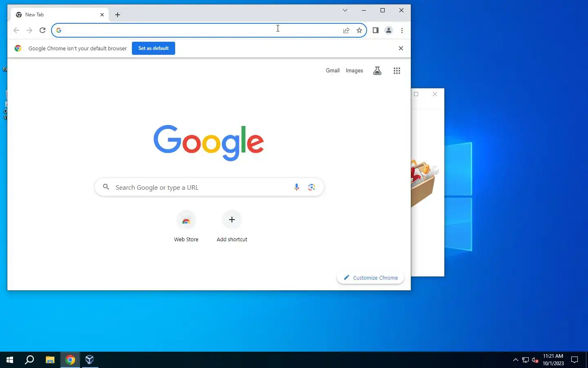
Task: Minimize the Chrome window
Action: pyautogui.click(x=364, y=10)
